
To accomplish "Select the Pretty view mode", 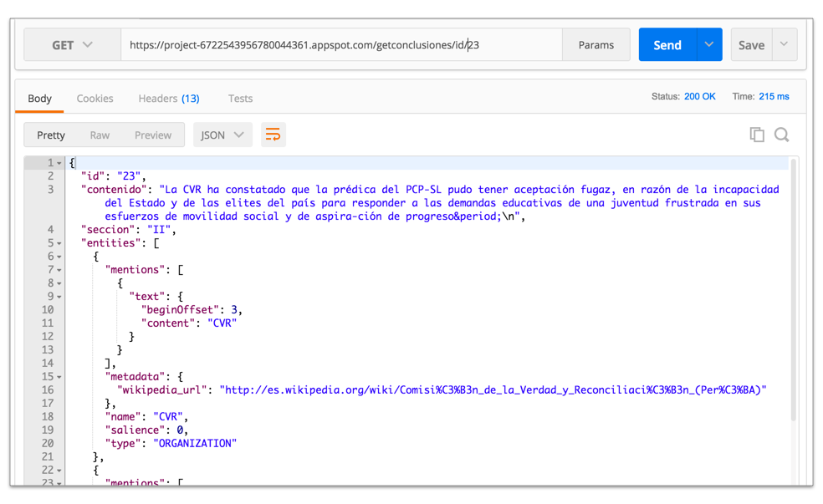I will click(x=51, y=135).
